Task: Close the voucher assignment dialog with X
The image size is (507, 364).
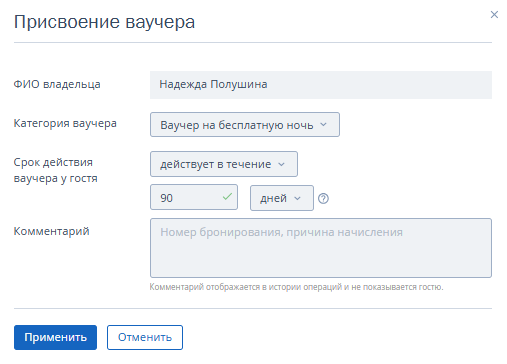Action: [x=494, y=15]
